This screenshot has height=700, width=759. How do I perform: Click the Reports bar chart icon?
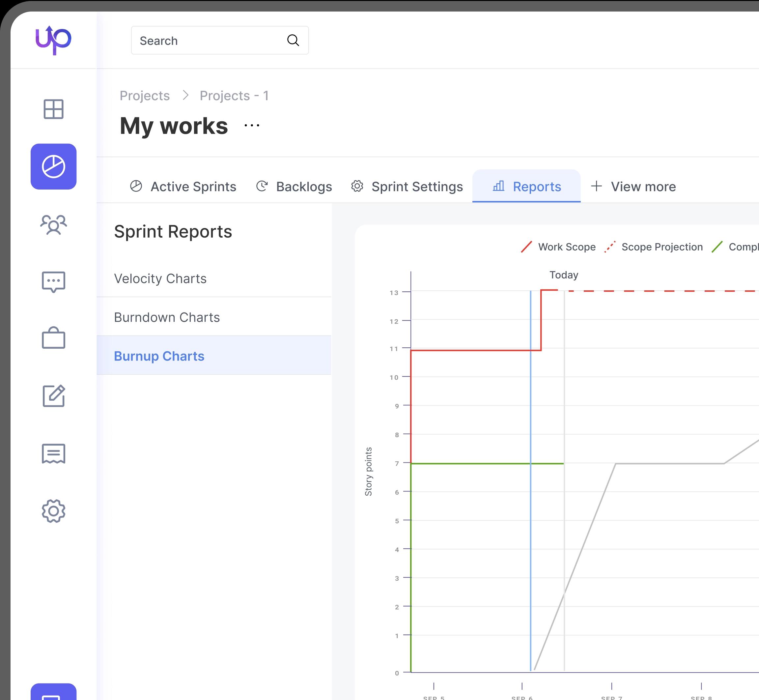[x=498, y=186]
